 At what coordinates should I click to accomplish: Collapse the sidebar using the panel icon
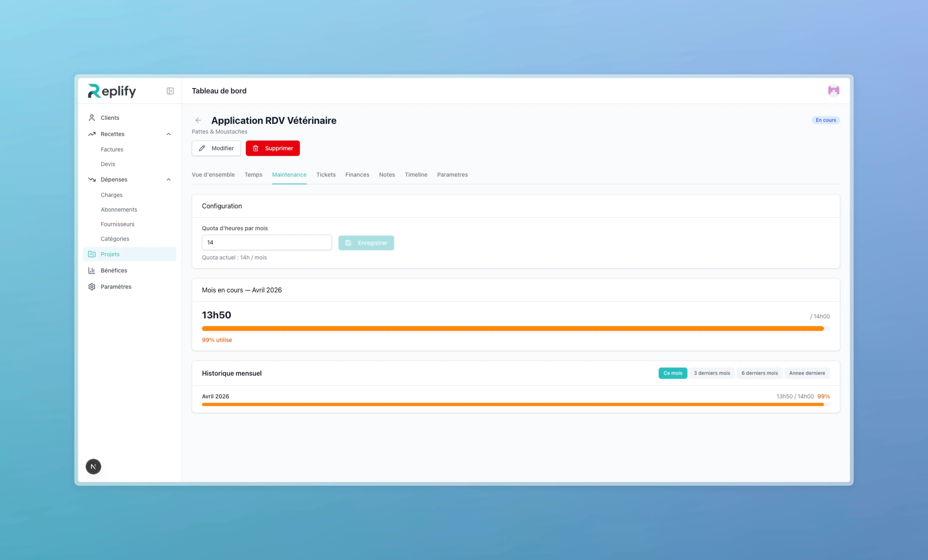click(170, 91)
